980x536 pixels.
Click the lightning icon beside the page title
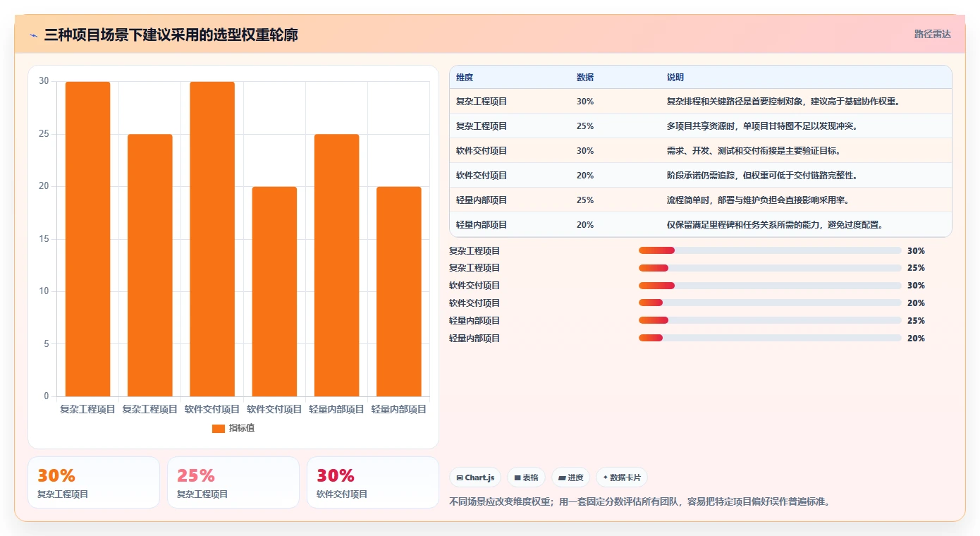(33, 35)
